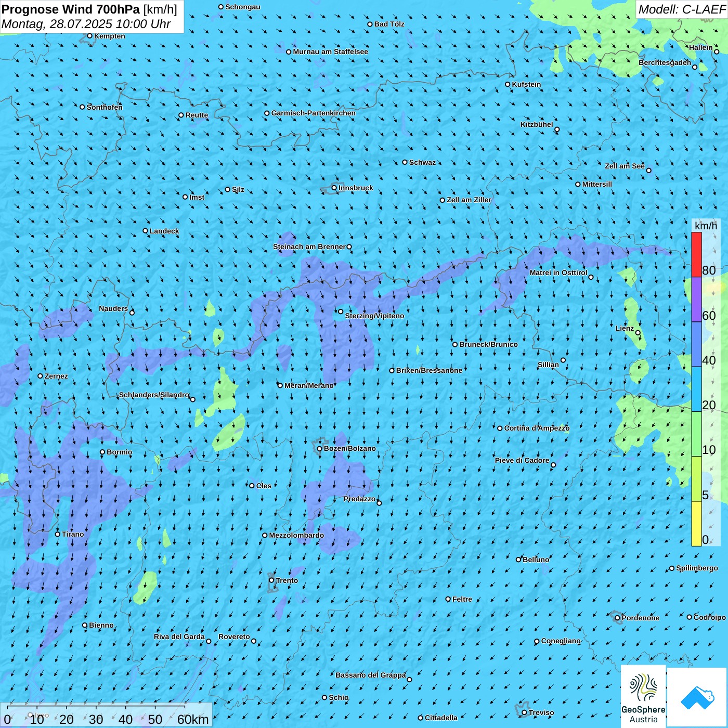Click the Schwaz location dot

tap(405, 162)
